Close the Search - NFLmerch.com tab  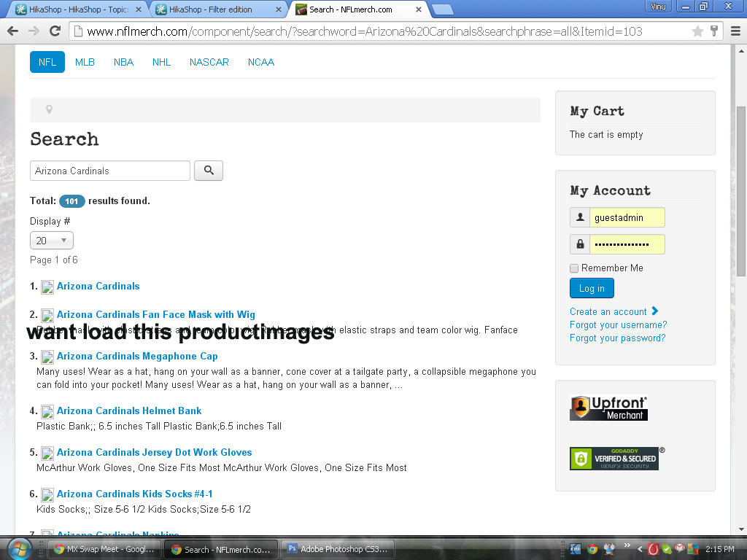point(418,9)
